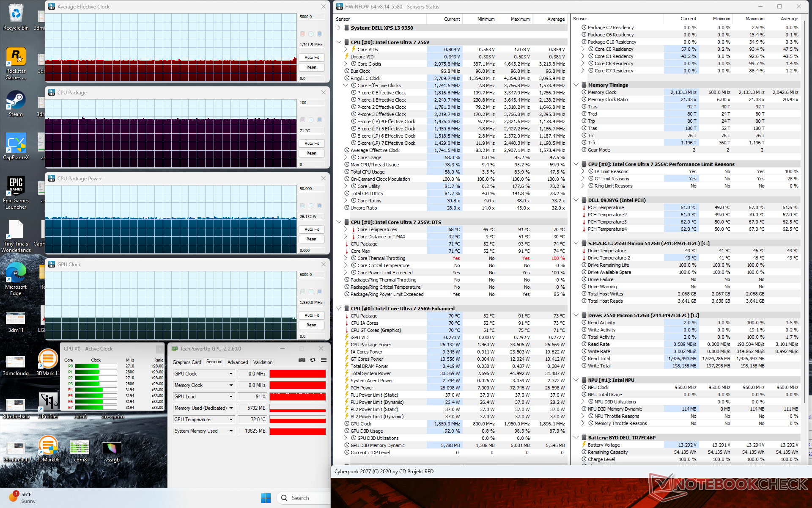Expand the Core Temperatures row
The width and height of the screenshot is (812, 508).
[x=346, y=229]
